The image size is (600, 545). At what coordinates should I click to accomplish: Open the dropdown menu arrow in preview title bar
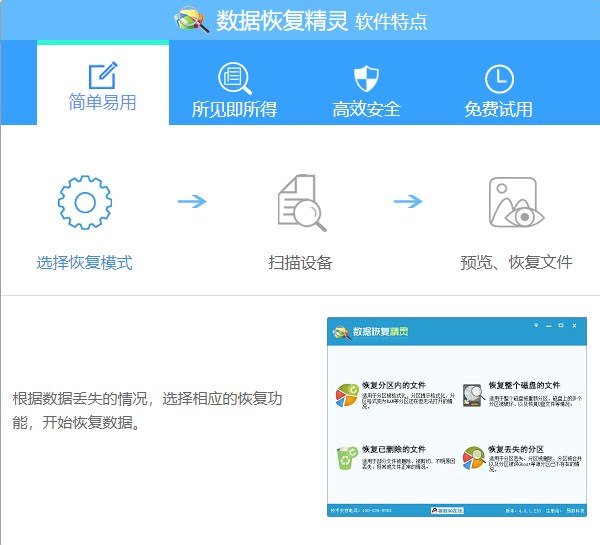coord(536,326)
